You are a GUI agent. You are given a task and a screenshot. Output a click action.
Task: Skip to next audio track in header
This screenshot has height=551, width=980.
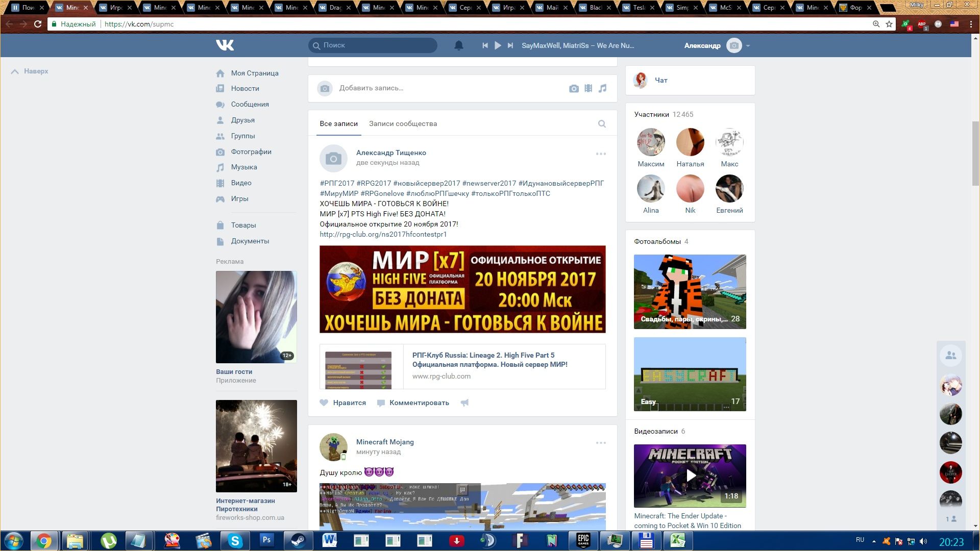point(510,45)
